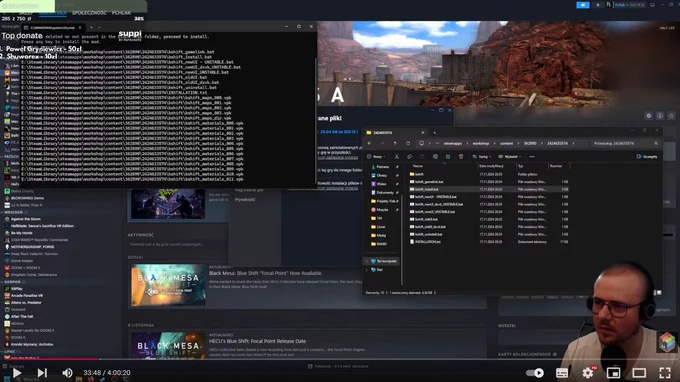Cut icon in Explorer toolbar
680x382 pixels.
click(396, 157)
